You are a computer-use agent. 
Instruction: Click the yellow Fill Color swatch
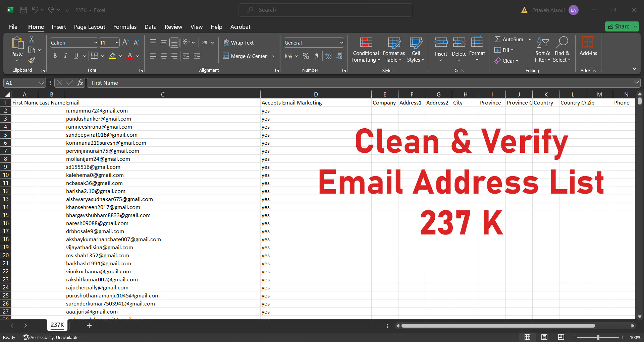click(x=113, y=56)
